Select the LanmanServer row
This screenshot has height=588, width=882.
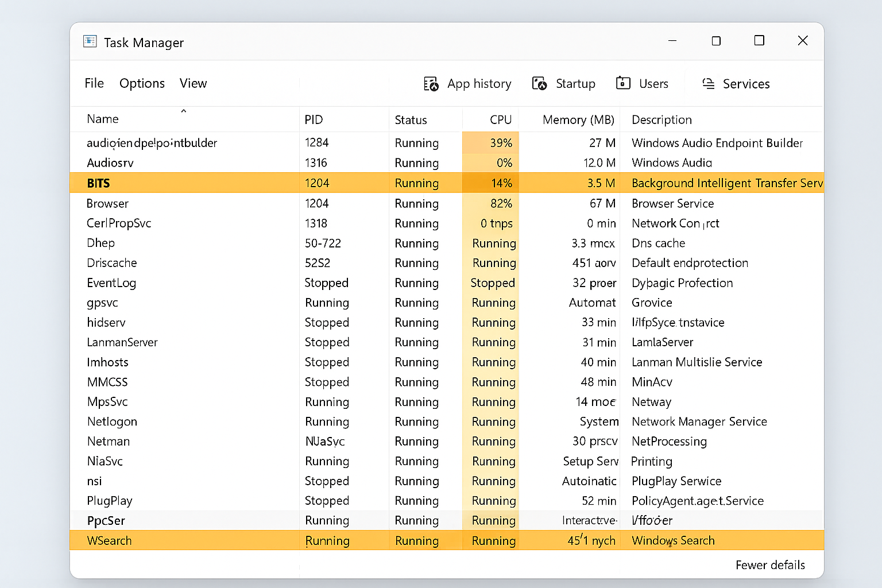(x=447, y=342)
